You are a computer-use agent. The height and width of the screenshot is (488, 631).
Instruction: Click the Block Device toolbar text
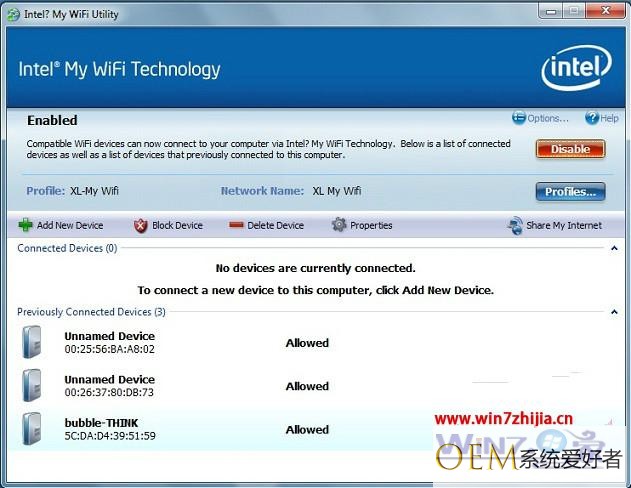tap(177, 225)
